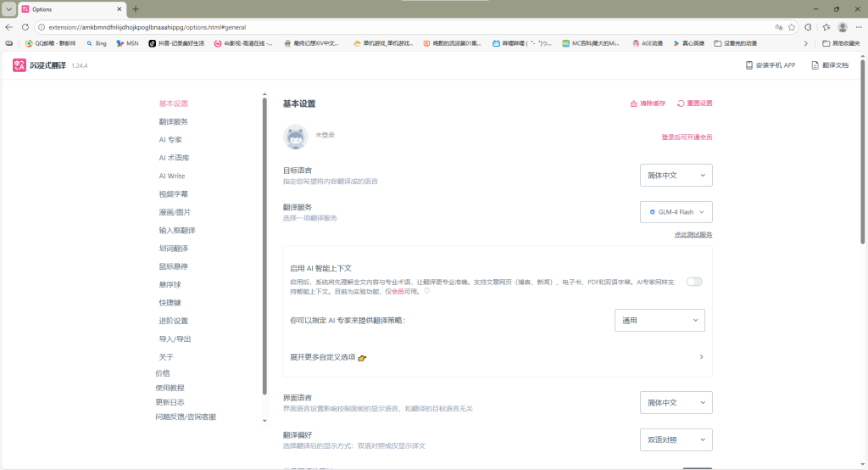
Task: Open 问题反馈/咨询客服 link
Action: point(186,417)
